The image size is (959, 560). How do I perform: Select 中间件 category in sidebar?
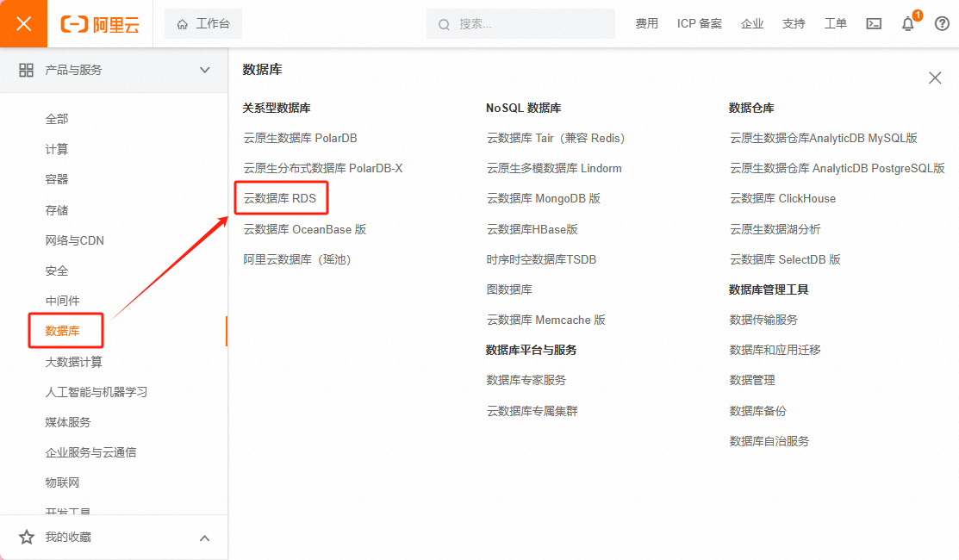62,301
